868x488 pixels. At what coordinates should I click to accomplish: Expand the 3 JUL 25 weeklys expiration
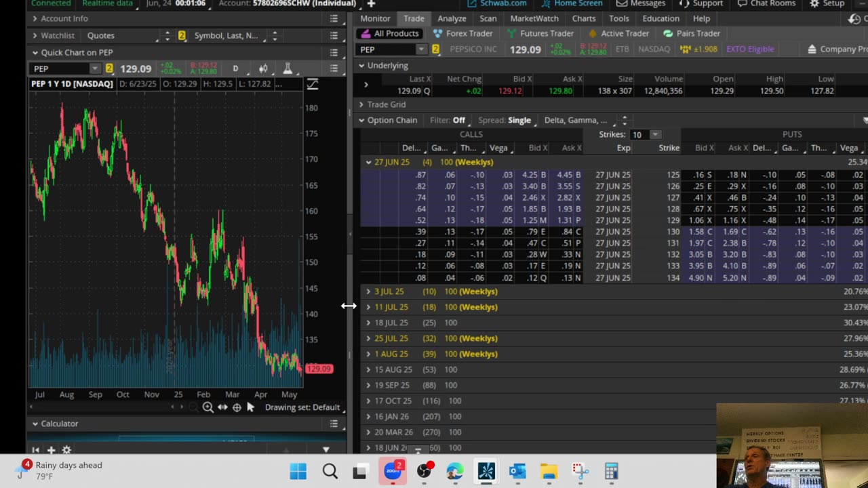[368, 291]
